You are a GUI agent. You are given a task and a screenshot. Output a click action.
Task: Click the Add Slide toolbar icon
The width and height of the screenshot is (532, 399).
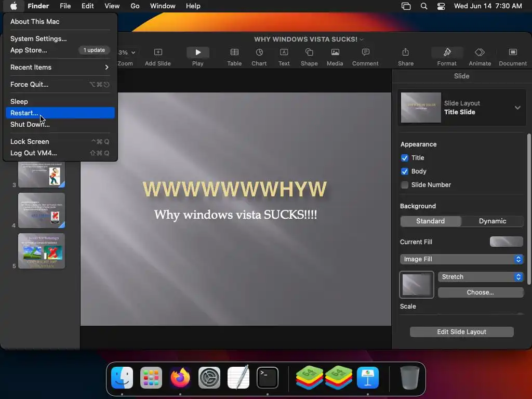(158, 52)
